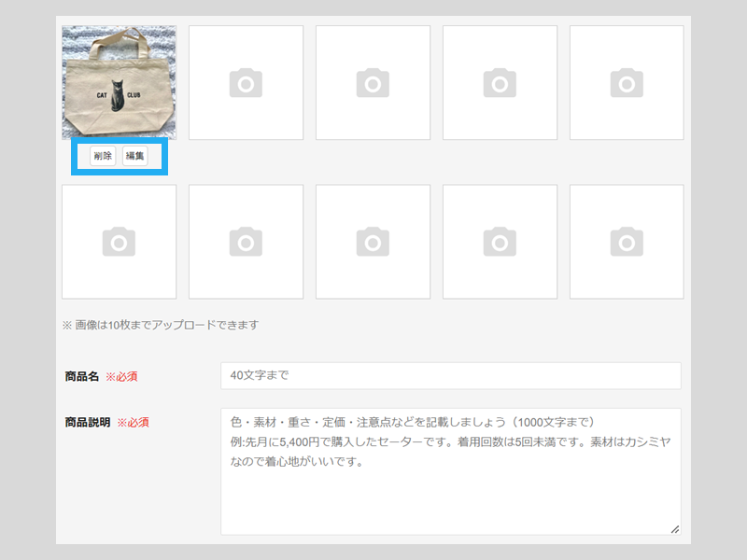The height and width of the screenshot is (560, 747).
Task: Click the camera icon in the fifth slot of the bottom row
Action: [x=627, y=242]
